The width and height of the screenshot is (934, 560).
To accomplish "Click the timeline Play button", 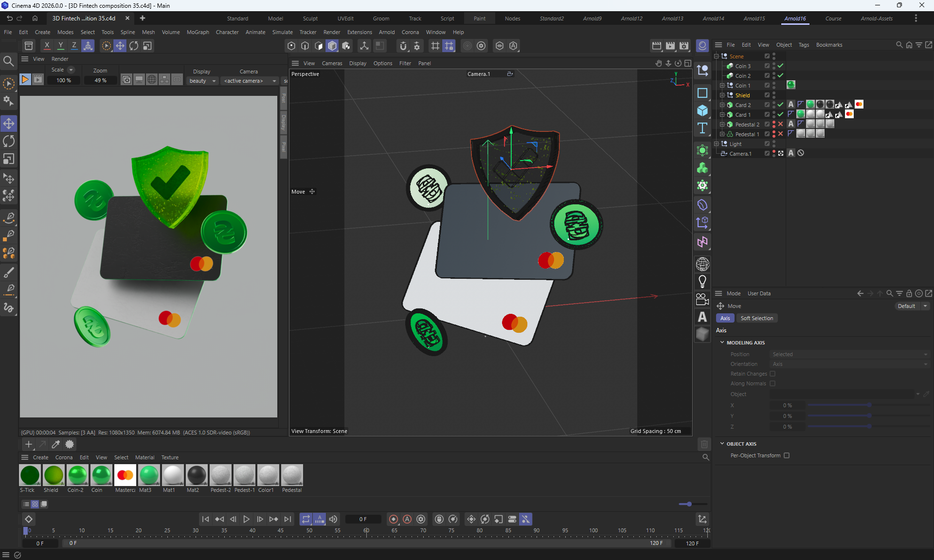I will (x=246, y=519).
